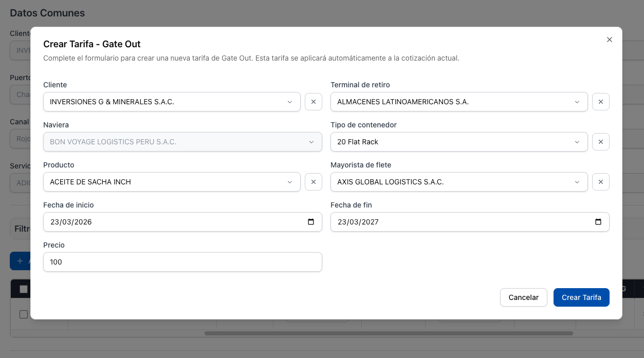Expand the Producto dropdown
Image resolution: width=644 pixels, height=358 pixels.
[172, 182]
